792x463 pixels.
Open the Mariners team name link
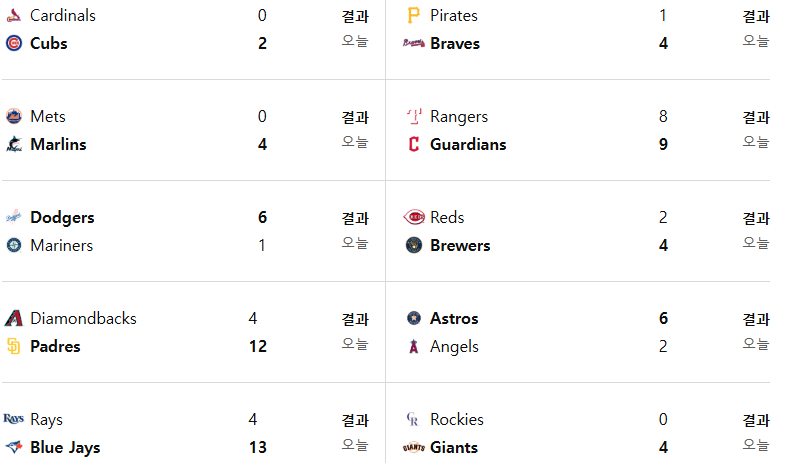click(x=62, y=245)
